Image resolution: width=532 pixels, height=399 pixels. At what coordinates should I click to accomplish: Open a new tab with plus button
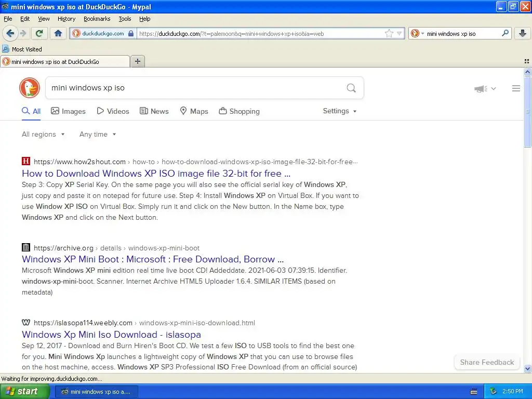coord(137,61)
